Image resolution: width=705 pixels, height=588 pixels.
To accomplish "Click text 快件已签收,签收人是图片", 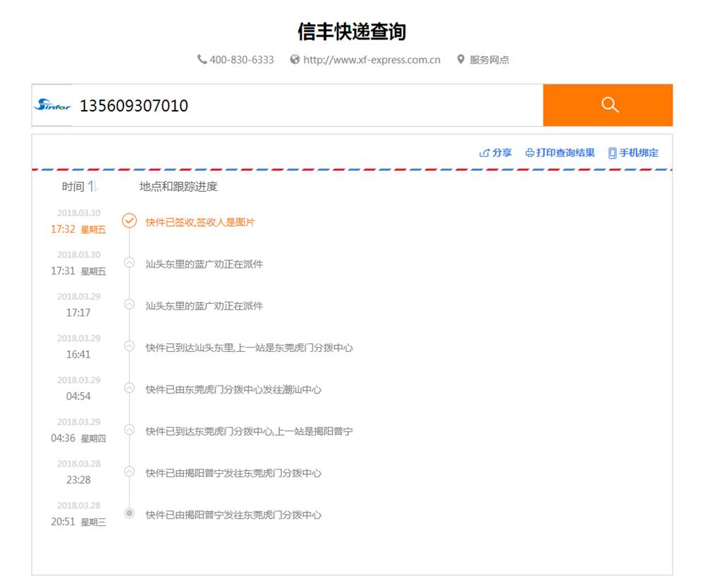I will [x=200, y=222].
